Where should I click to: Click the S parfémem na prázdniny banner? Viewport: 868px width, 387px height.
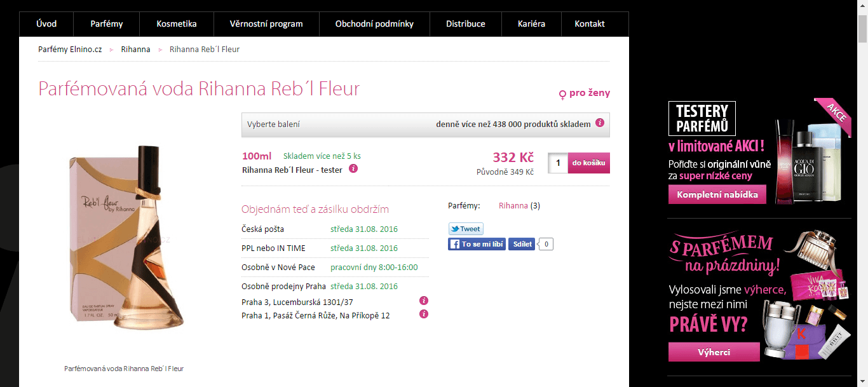pos(759,297)
